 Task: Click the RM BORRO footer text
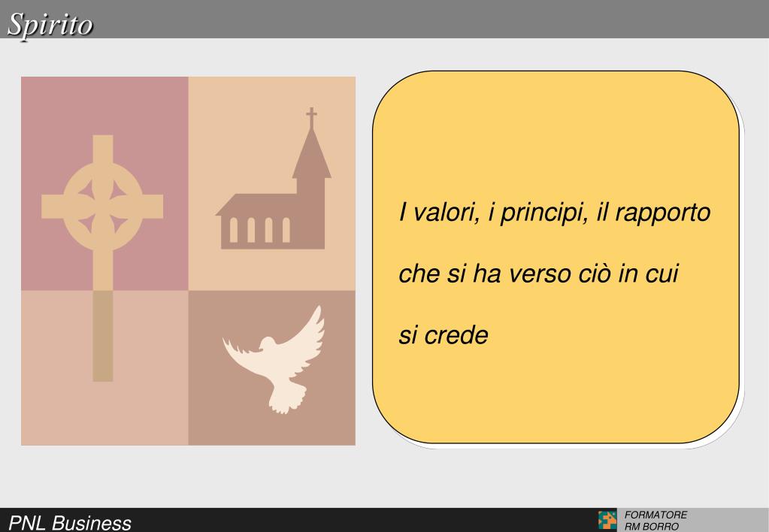point(651,527)
